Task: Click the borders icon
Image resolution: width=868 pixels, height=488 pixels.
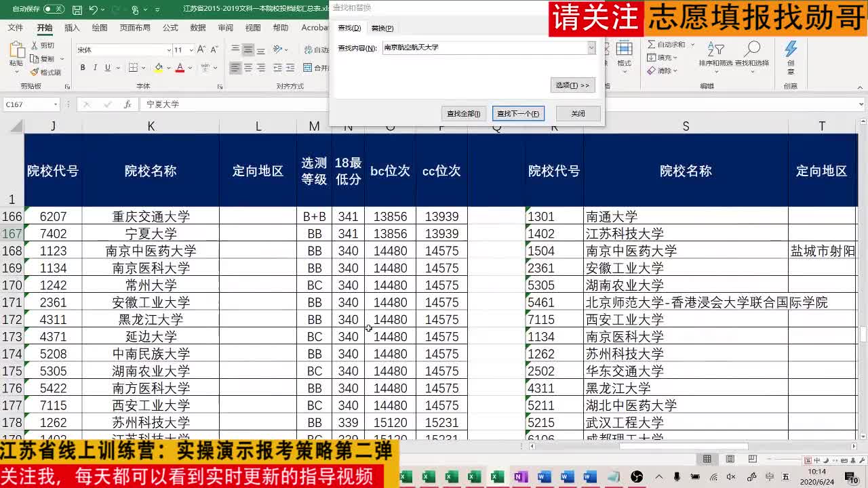Action: click(x=133, y=68)
